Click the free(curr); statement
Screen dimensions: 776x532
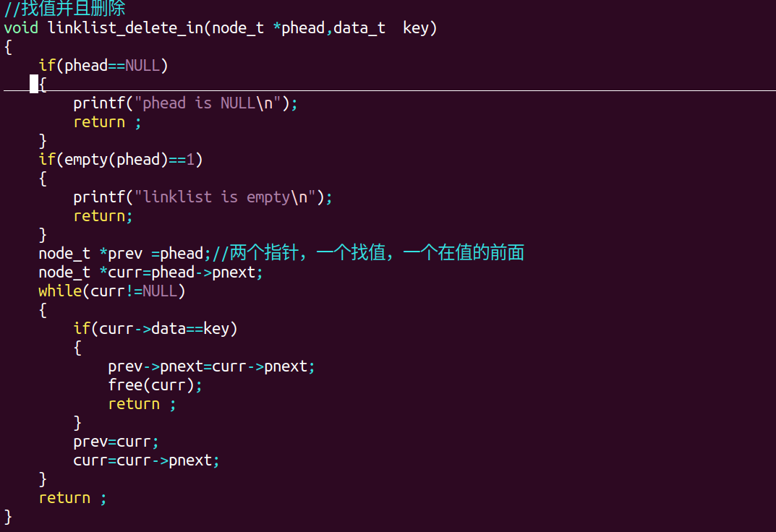pyautogui.click(x=155, y=385)
